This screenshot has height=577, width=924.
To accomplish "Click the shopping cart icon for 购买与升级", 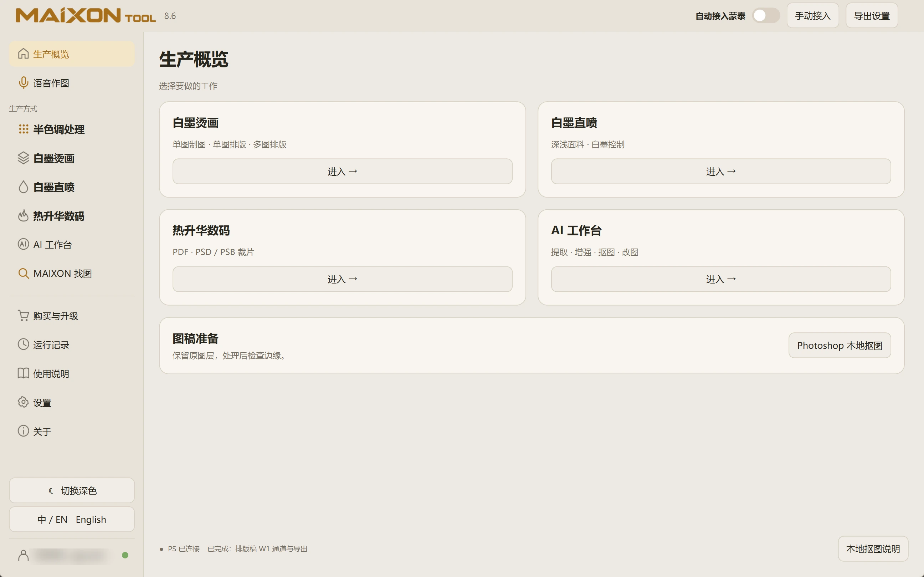I will click(x=23, y=316).
